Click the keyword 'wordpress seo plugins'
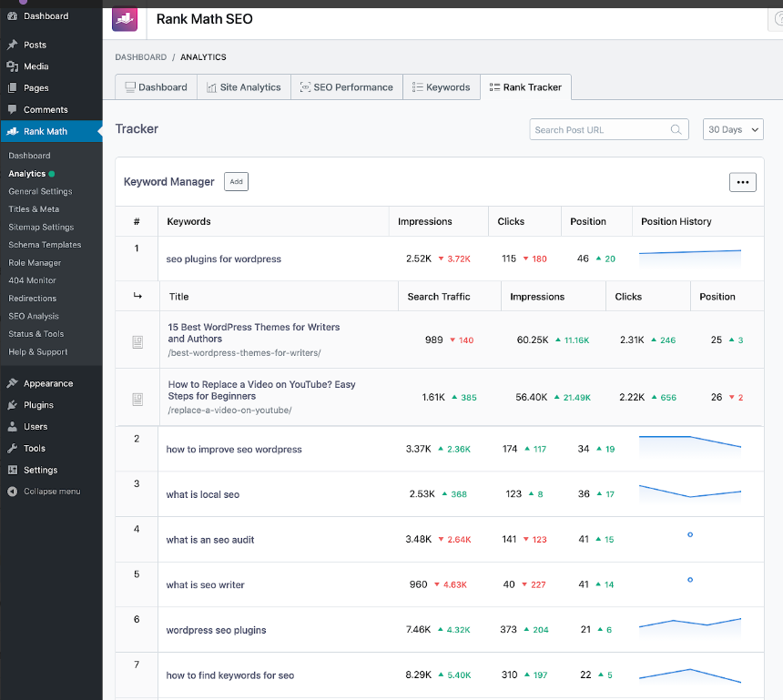This screenshot has width=783, height=700. click(216, 630)
